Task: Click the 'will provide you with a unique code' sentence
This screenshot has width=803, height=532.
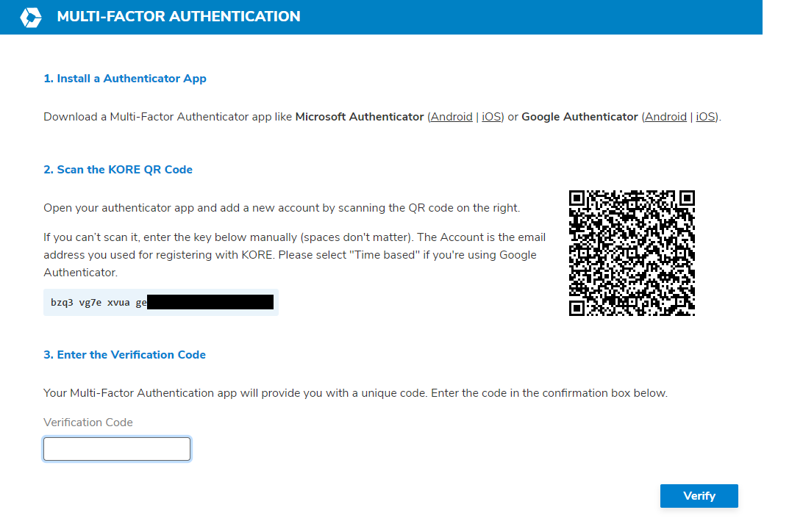Action: 355,393
